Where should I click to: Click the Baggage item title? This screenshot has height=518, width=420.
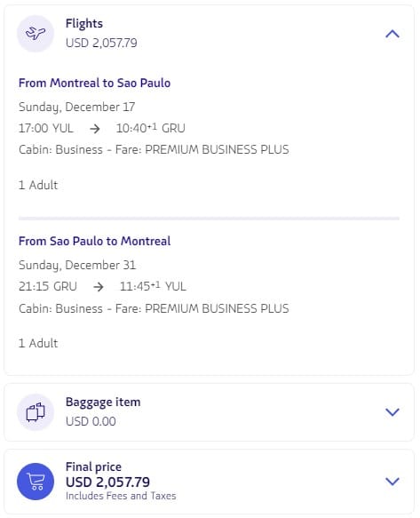[x=103, y=402]
